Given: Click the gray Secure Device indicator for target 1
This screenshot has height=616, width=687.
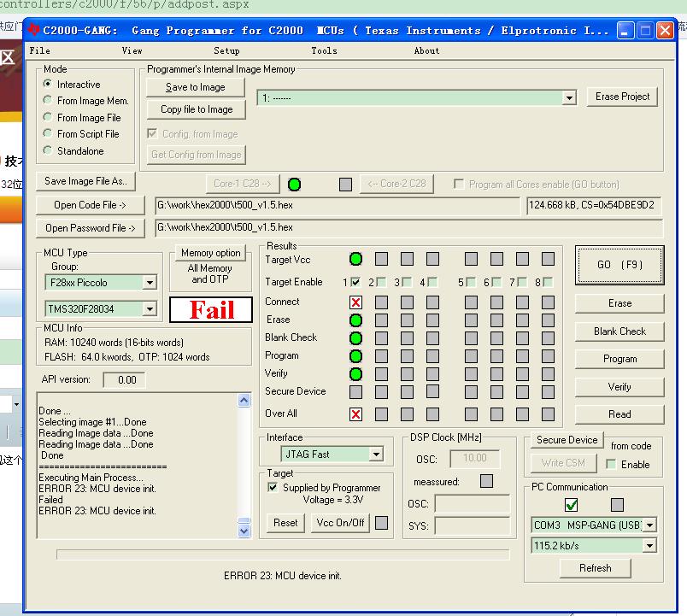Looking at the screenshot, I should click(355, 392).
